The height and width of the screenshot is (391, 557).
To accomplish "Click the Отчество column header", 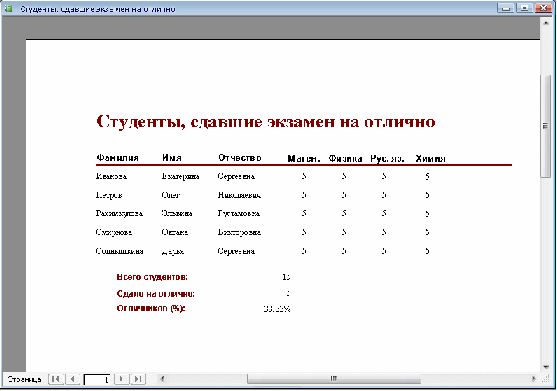I will click(240, 158).
